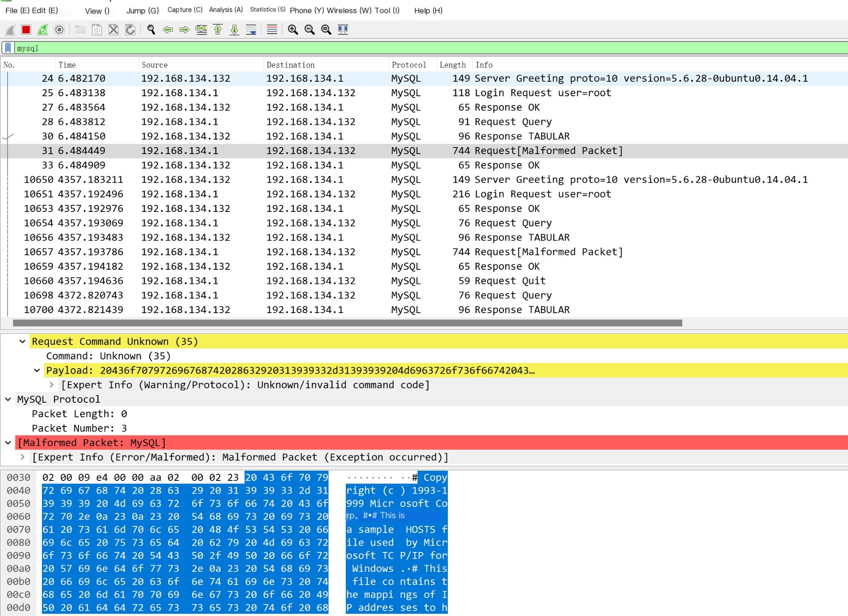The image size is (848, 616).
Task: Click Command: Unknown (35) detail line
Action: coord(108,356)
